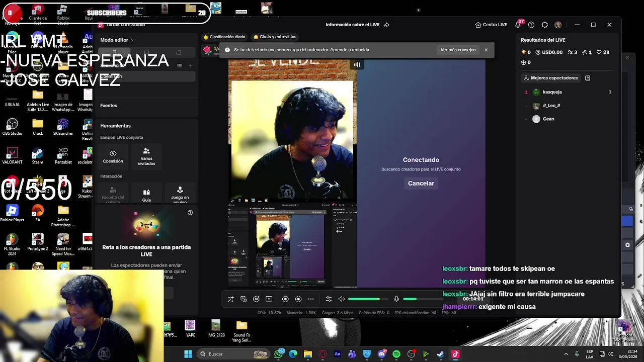Viewport: 644px width, 362px height.
Task: Select viewer Gean
Action: [x=568, y=119]
